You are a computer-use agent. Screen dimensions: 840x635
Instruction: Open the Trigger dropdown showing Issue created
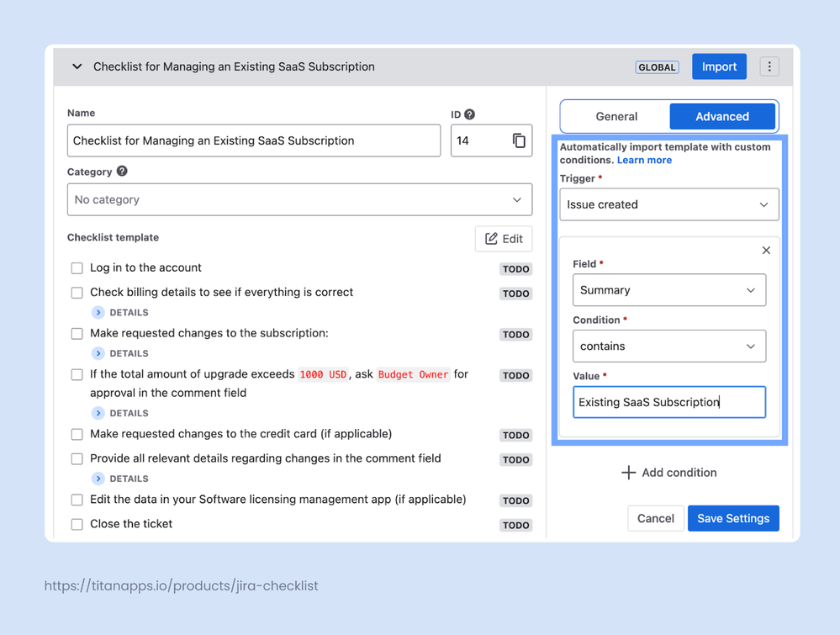coord(668,204)
